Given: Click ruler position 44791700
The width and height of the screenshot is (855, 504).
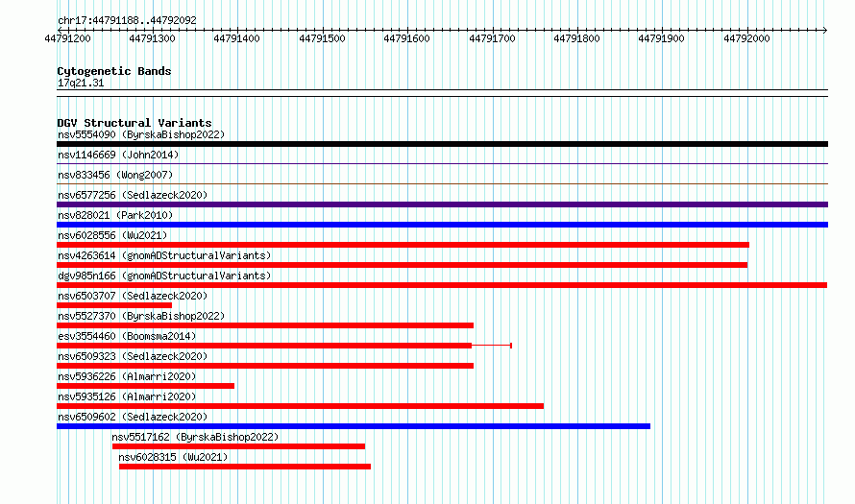Looking at the screenshot, I should (x=493, y=38).
